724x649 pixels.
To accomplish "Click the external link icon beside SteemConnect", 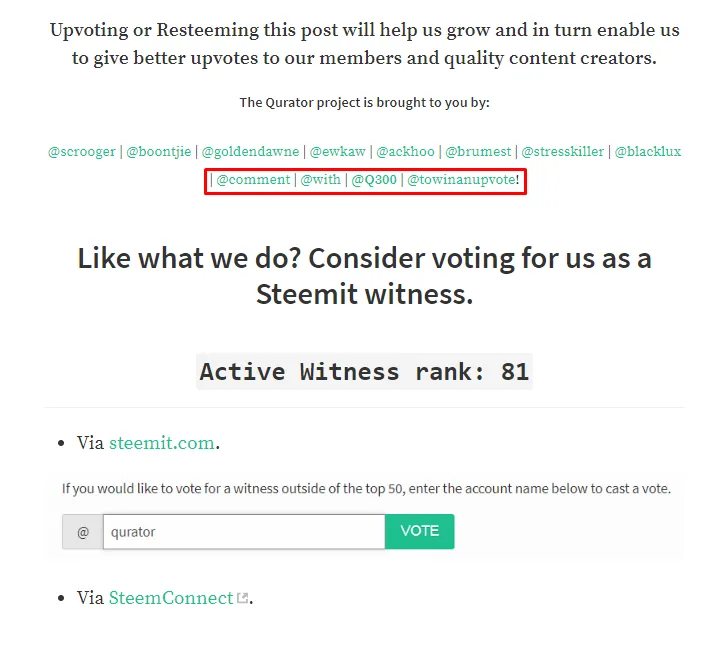I will coord(242,598).
